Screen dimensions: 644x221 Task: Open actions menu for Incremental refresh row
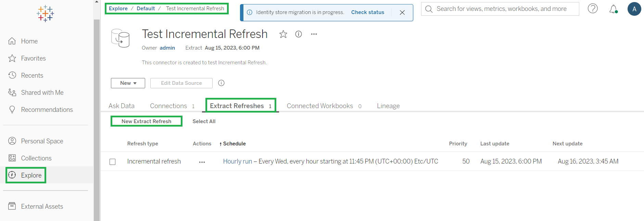[202, 161]
